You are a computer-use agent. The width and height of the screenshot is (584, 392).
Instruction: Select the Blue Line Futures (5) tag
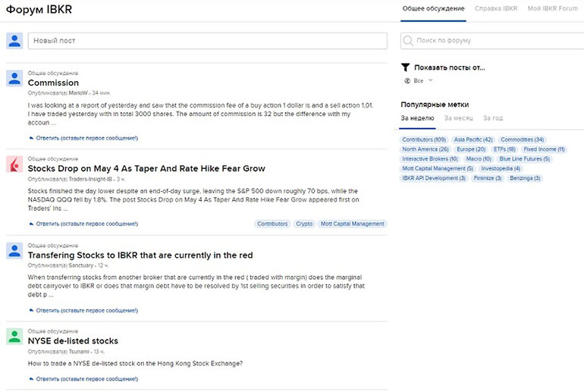[524, 159]
